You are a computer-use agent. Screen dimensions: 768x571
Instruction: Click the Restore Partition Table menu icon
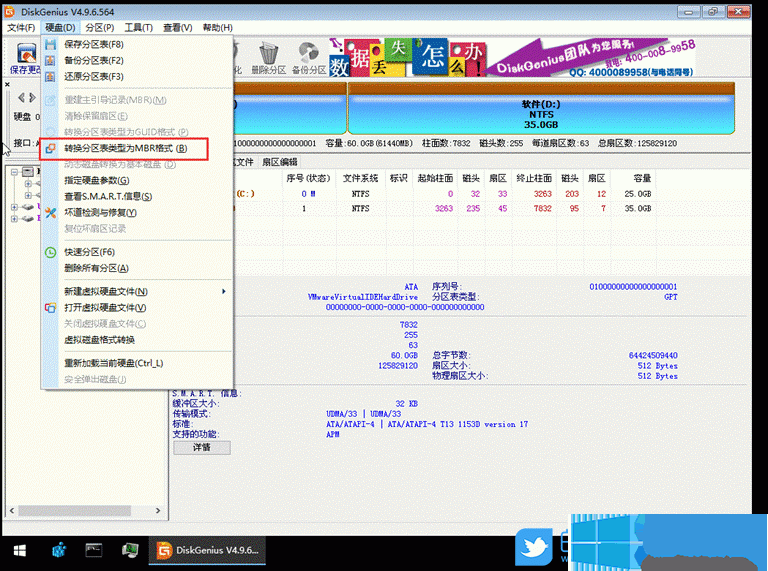tap(50, 77)
